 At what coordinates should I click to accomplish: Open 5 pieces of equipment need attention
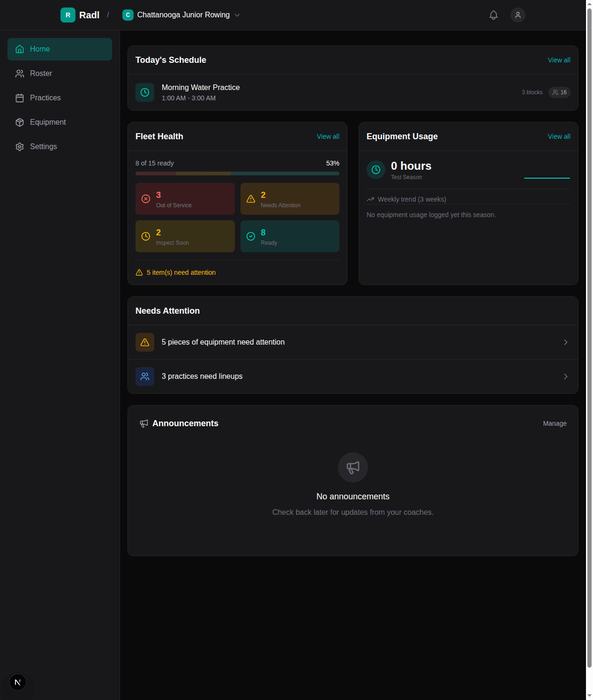tap(353, 342)
